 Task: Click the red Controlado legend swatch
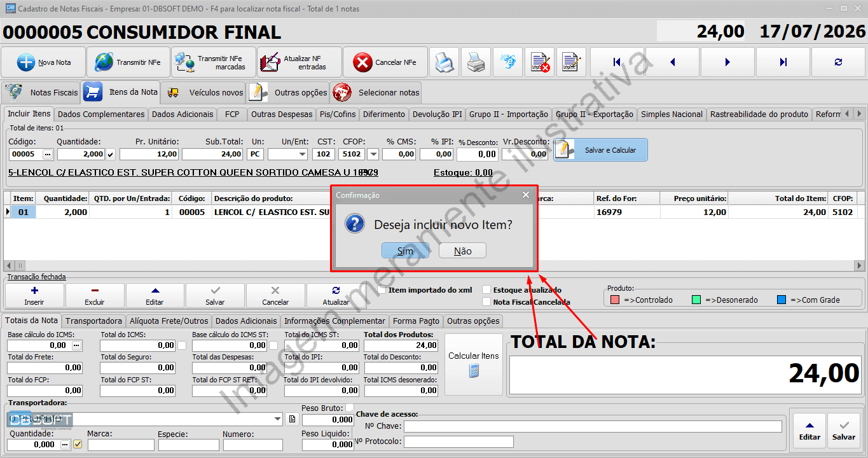(615, 300)
